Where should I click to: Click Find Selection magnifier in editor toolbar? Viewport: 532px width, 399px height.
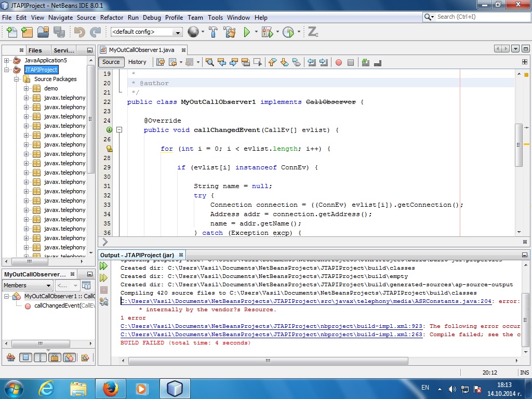coord(209,62)
